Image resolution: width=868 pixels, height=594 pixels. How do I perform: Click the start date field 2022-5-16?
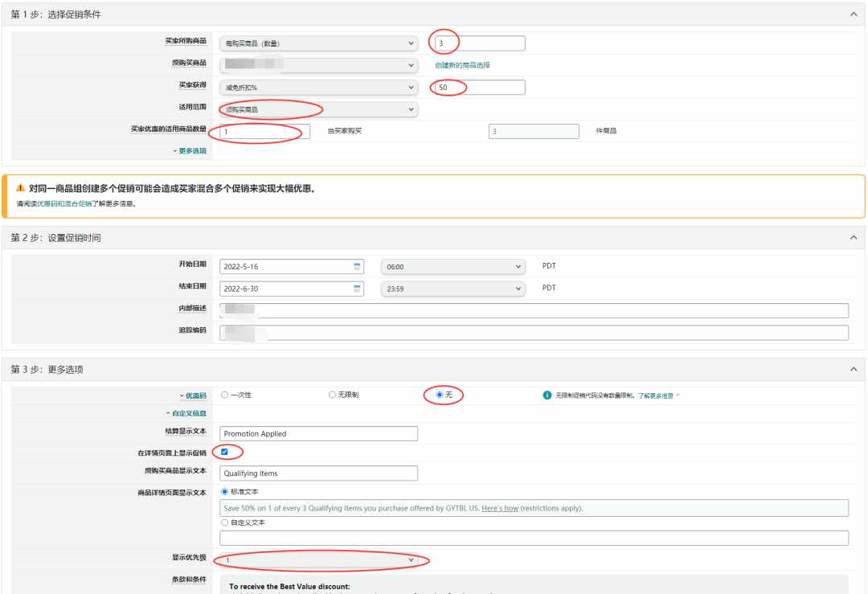[x=291, y=267]
